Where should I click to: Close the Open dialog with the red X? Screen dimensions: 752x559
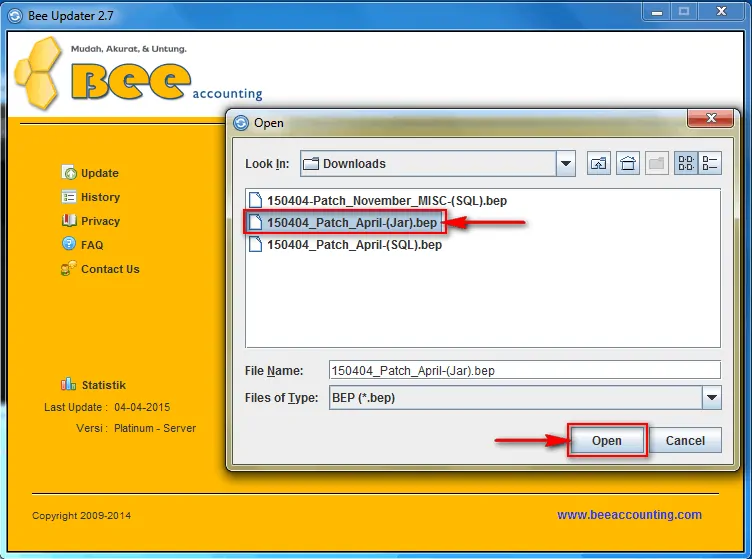point(710,118)
